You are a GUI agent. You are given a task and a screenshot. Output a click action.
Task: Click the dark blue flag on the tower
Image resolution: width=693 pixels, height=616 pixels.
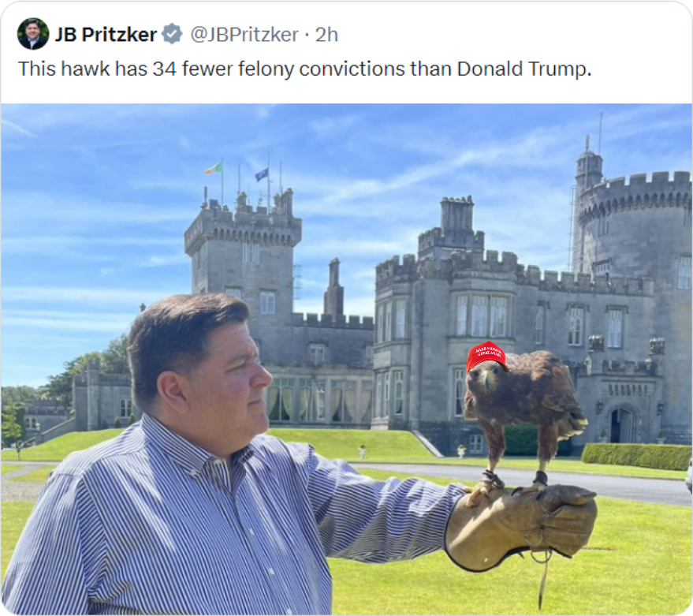pos(262,174)
